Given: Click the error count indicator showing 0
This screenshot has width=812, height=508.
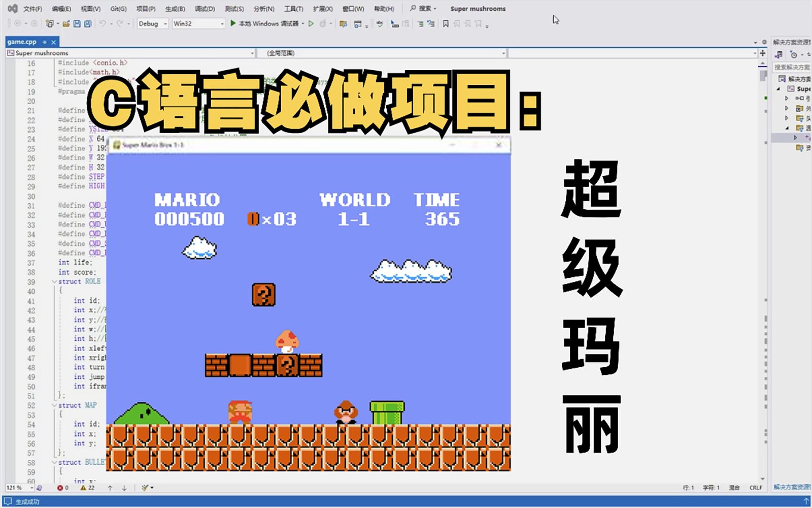Looking at the screenshot, I should click(63, 488).
